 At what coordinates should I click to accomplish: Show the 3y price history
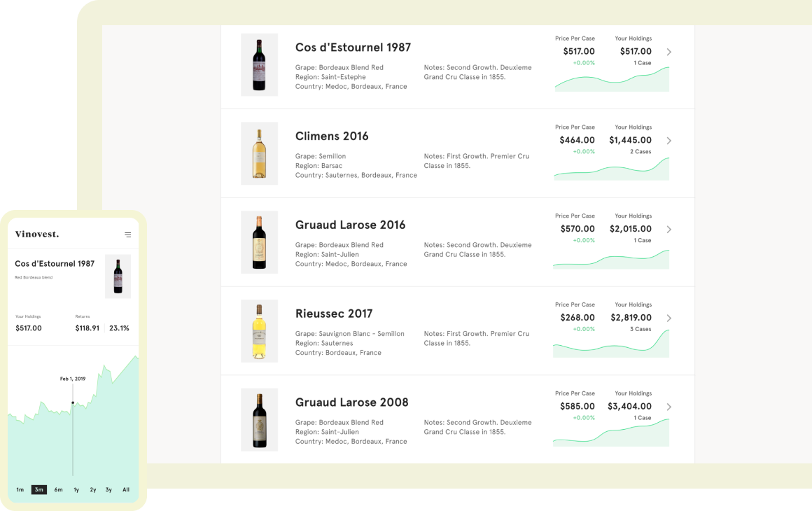108,490
